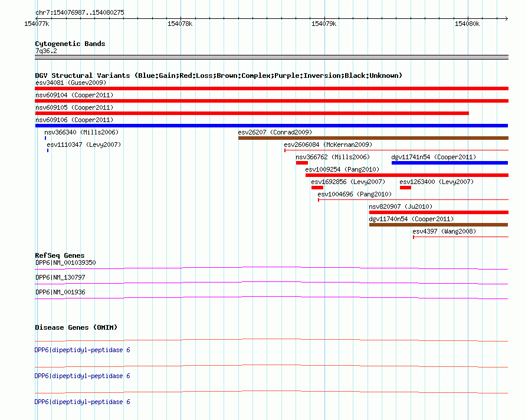Open third DPP6|dipeptidyl-peptidase 6 OMIM link
This screenshot has width=525, height=420.
[x=83, y=402]
